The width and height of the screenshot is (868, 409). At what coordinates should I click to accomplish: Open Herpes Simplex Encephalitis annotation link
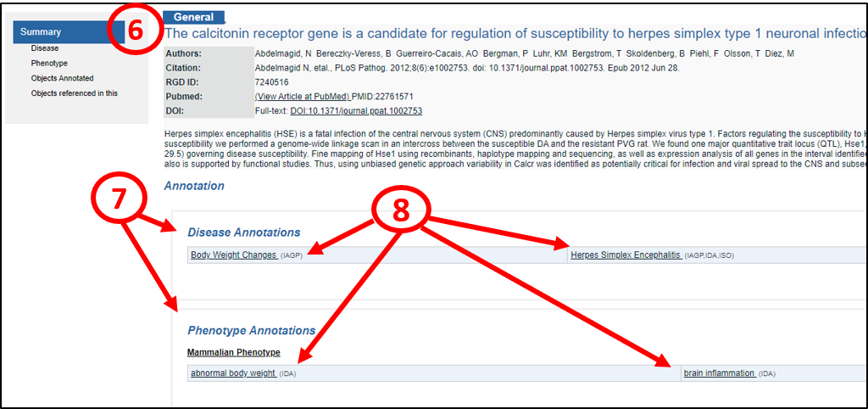626,255
